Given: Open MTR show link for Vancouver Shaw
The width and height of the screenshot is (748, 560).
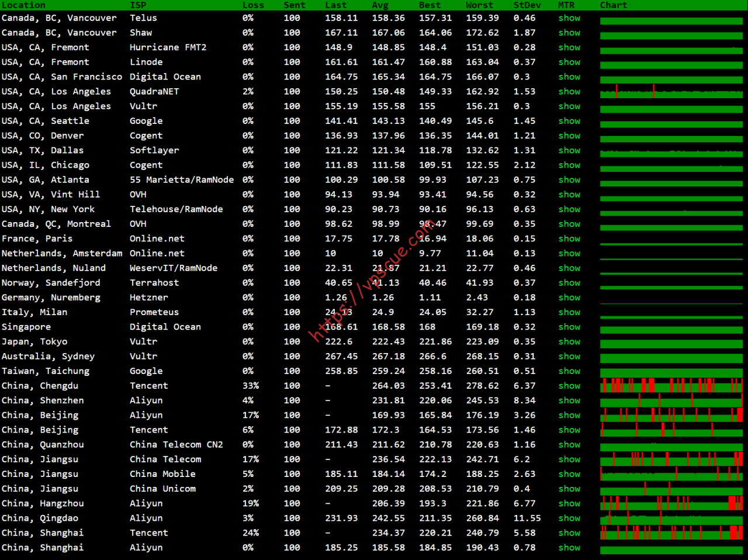Looking at the screenshot, I should pyautogui.click(x=569, y=33).
